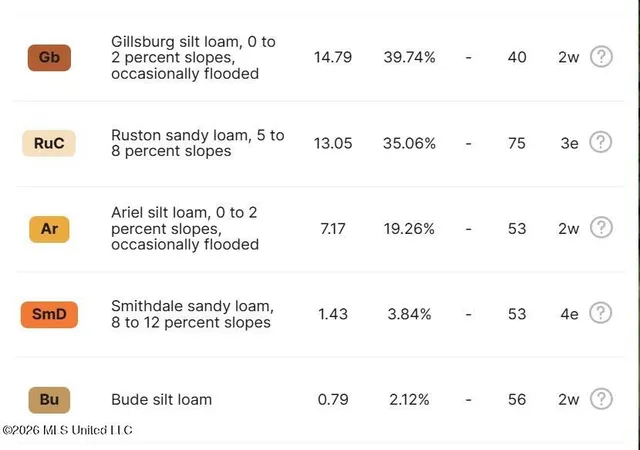Select the Ar soil code badge
The width and height of the screenshot is (640, 450).
[49, 229]
